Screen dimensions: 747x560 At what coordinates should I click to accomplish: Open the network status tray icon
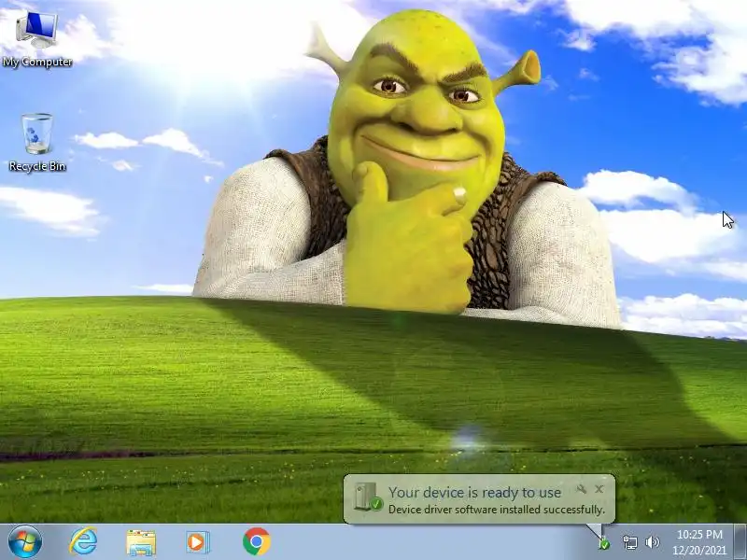point(630,542)
